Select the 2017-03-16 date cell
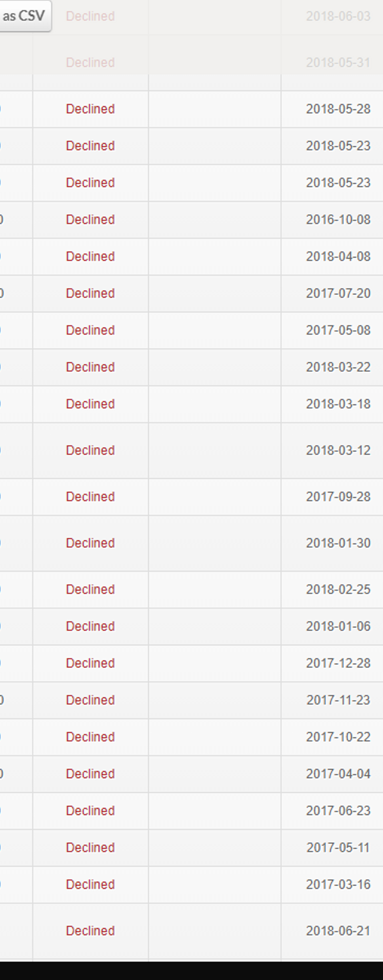This screenshot has width=383, height=980. coord(338,885)
